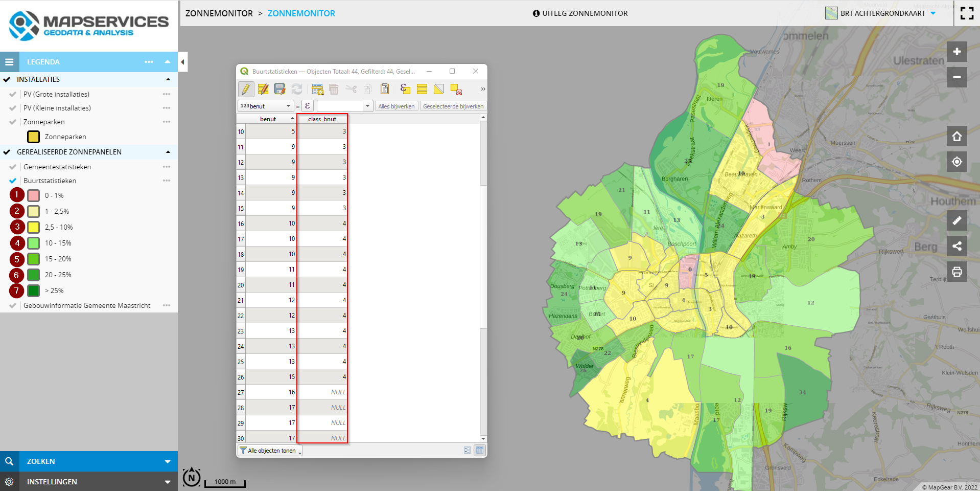Click the > 25% dark green legend swatch
The image size is (980, 491).
pos(33,291)
